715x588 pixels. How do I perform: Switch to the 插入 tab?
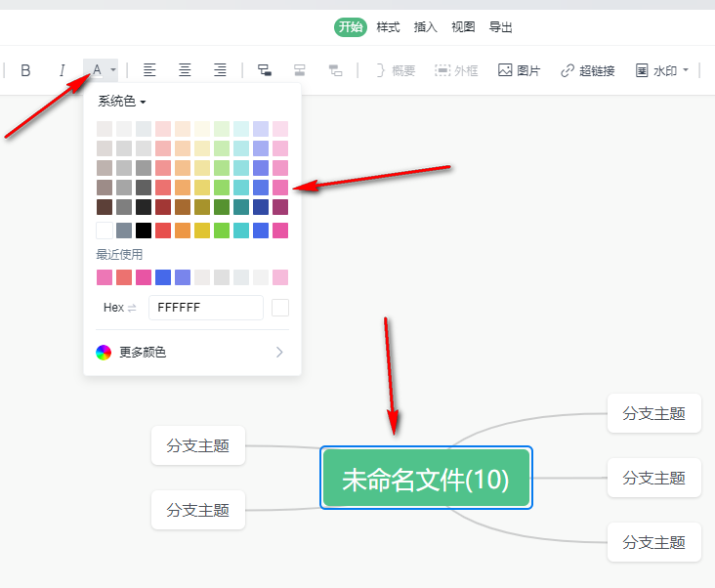pos(426,27)
